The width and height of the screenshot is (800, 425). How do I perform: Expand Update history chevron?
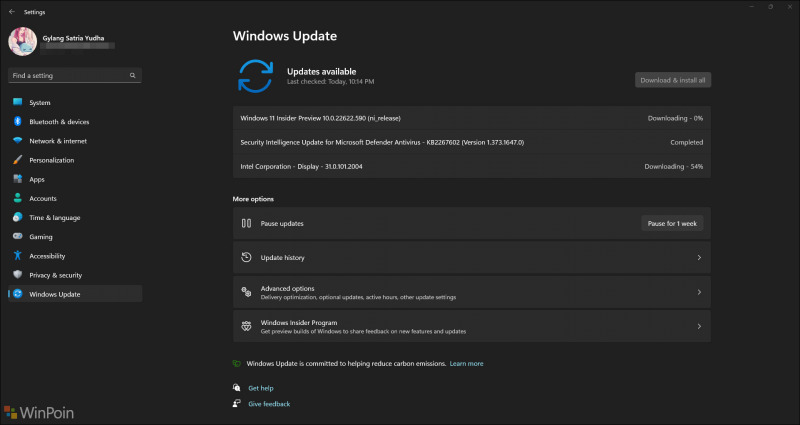pyautogui.click(x=699, y=258)
